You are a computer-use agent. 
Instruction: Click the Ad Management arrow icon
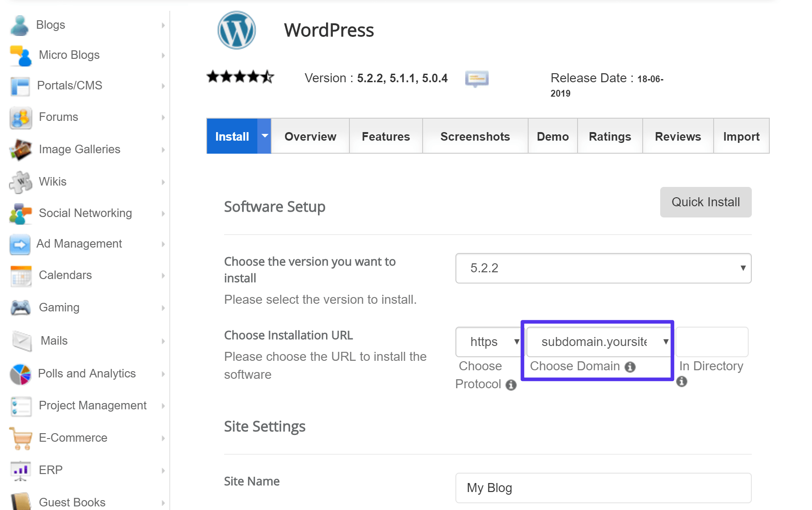click(163, 244)
